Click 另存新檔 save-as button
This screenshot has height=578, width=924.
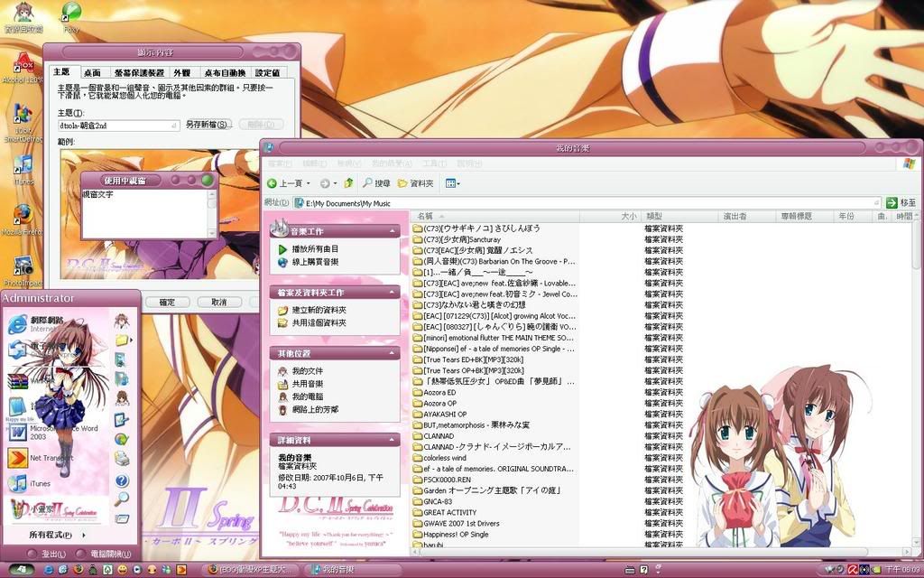[x=208, y=125]
